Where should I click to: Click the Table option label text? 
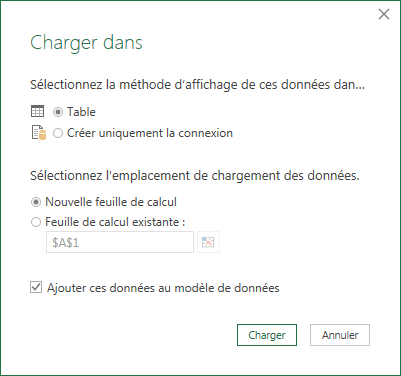click(81, 112)
